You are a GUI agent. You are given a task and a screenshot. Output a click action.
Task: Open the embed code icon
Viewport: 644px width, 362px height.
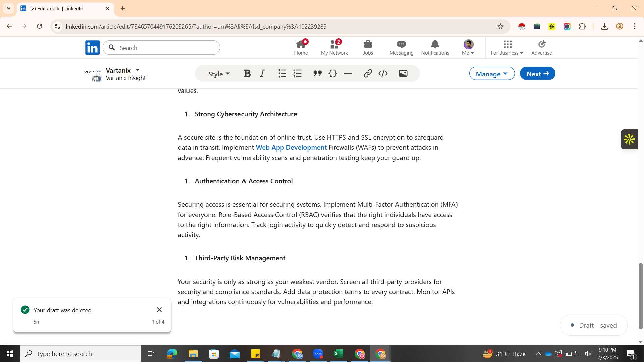(x=383, y=73)
